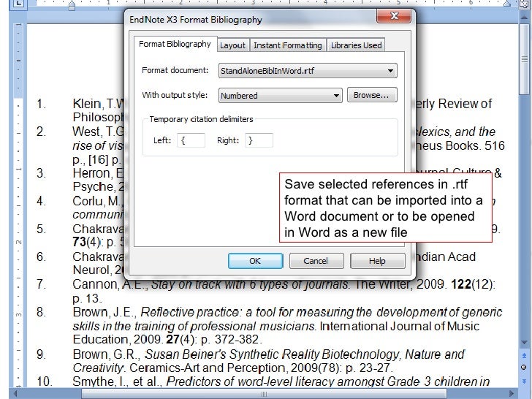The width and height of the screenshot is (532, 399).
Task: Click the Next Page double-arrow icon
Action: (x=524, y=381)
